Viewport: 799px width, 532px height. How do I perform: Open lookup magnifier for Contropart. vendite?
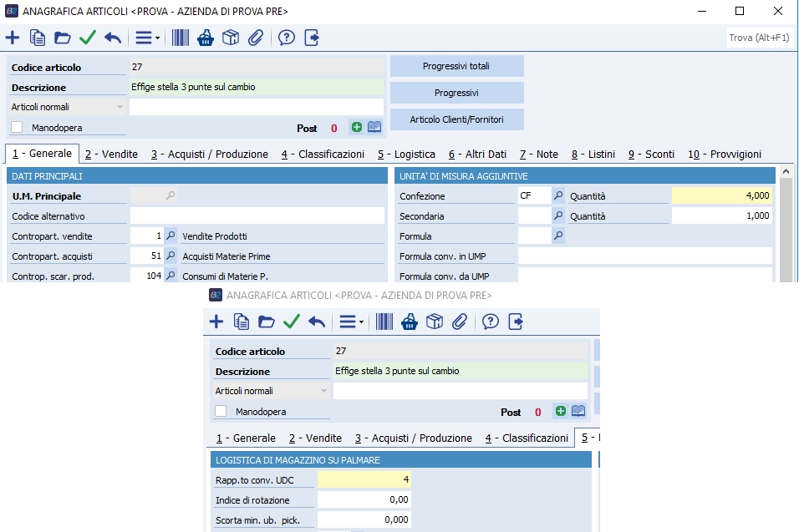tap(171, 236)
